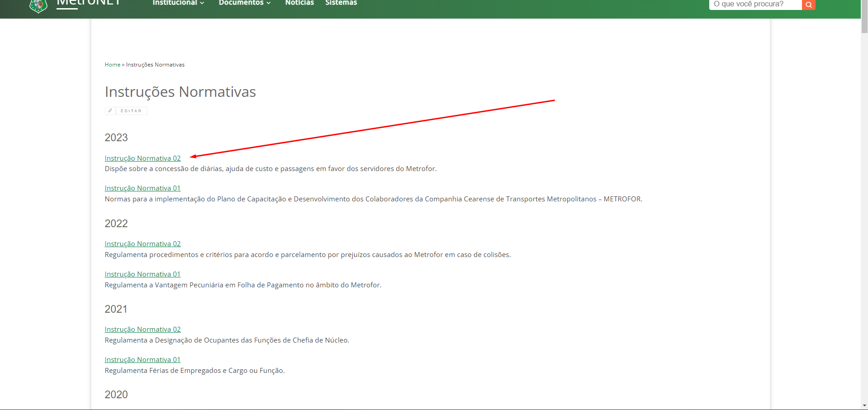868x410 pixels.
Task: Open 2023 Instrução Normativa 02 about diárias
Action: point(142,158)
